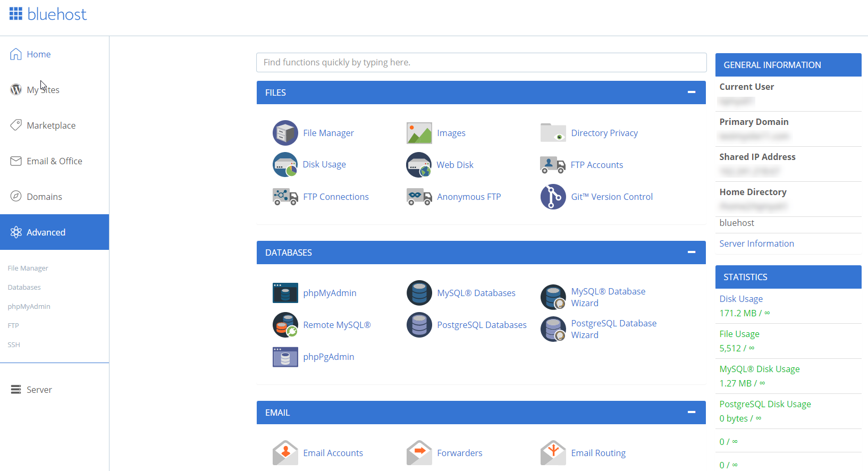This screenshot has height=471, width=868.
Task: Click the Find functions search field
Action: pyautogui.click(x=482, y=62)
